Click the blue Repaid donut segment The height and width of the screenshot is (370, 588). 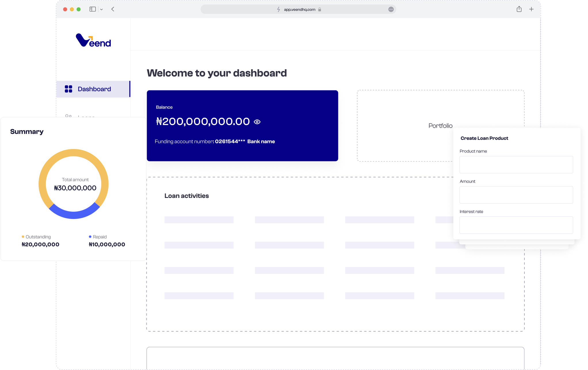point(74,215)
